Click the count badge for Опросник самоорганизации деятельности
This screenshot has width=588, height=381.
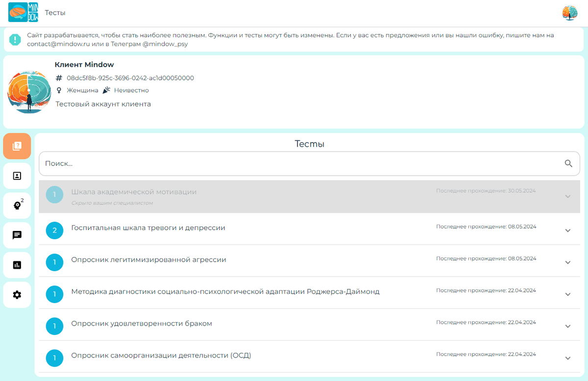tap(54, 358)
